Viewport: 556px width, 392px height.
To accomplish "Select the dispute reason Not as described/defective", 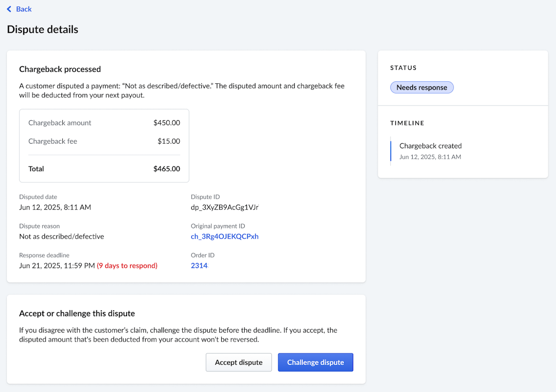I will click(62, 236).
